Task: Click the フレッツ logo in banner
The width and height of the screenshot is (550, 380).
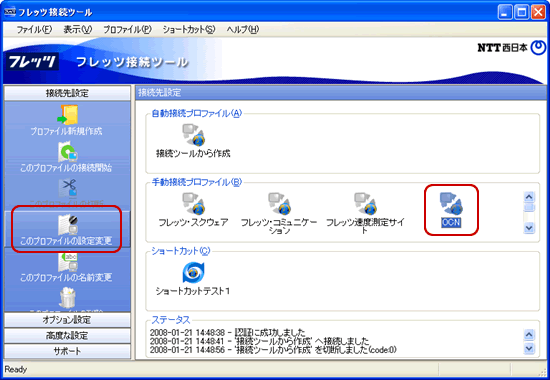Action: 32,62
